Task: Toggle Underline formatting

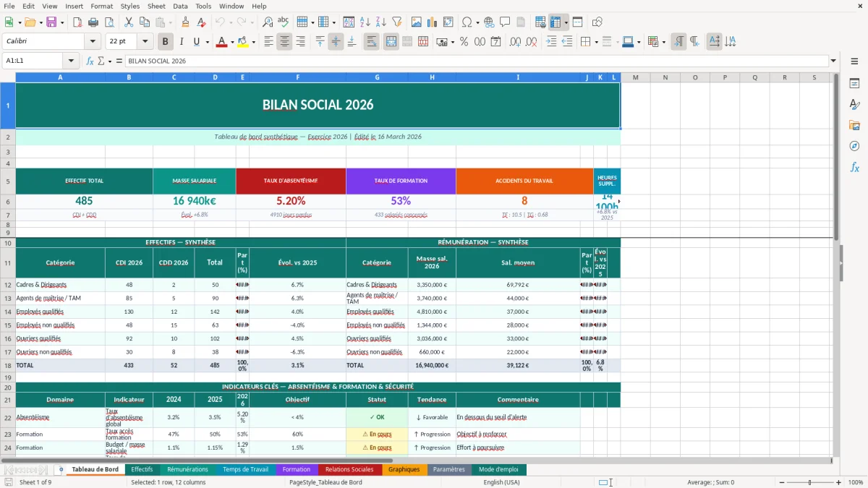Action: (196, 42)
